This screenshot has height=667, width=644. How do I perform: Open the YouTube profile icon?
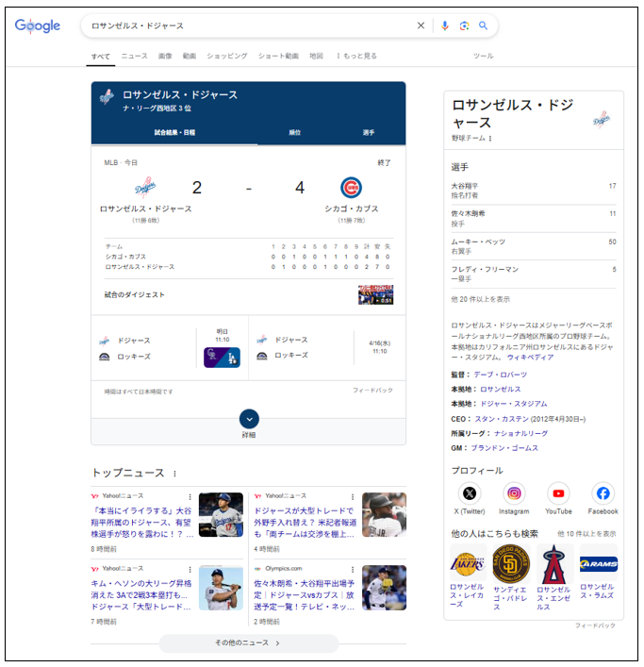pos(558,493)
